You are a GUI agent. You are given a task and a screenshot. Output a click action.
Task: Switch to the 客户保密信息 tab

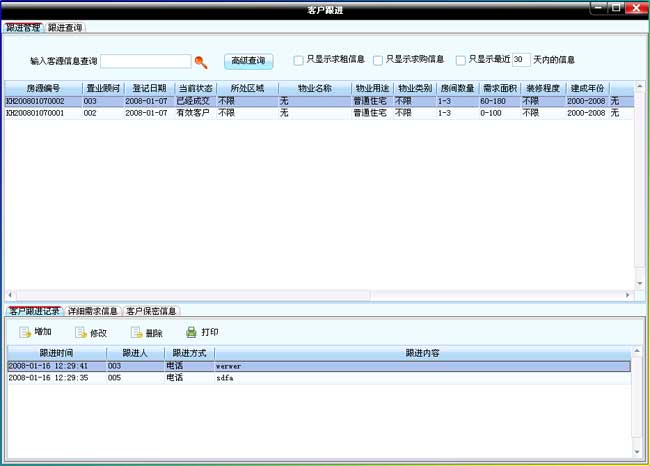click(152, 311)
